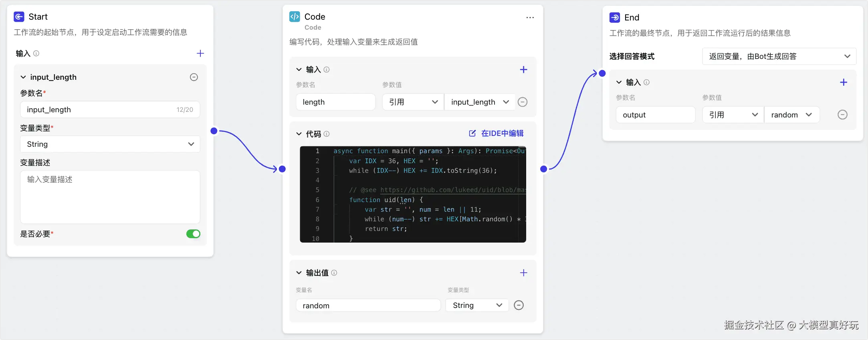
Task: Click the Start node icon
Action: pyautogui.click(x=19, y=17)
